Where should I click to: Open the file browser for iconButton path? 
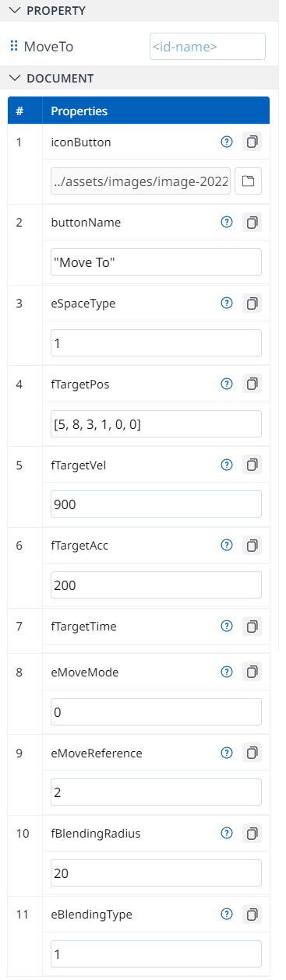pyautogui.click(x=248, y=181)
